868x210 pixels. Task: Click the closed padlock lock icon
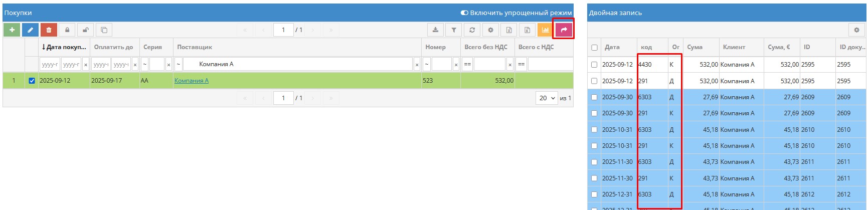pyautogui.click(x=67, y=30)
